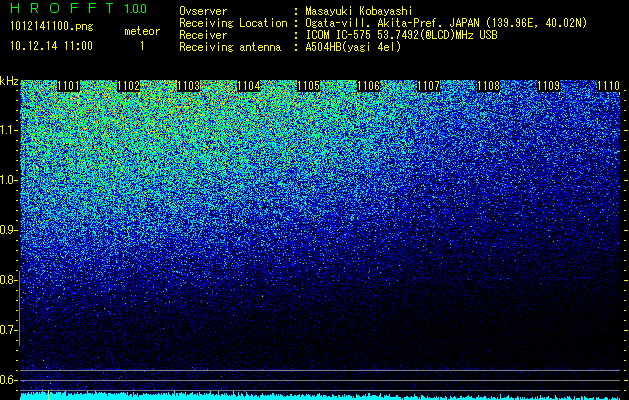Viewport: 629px width, 400px height.
Task: Click the 1101 time marker
Action: click(69, 86)
